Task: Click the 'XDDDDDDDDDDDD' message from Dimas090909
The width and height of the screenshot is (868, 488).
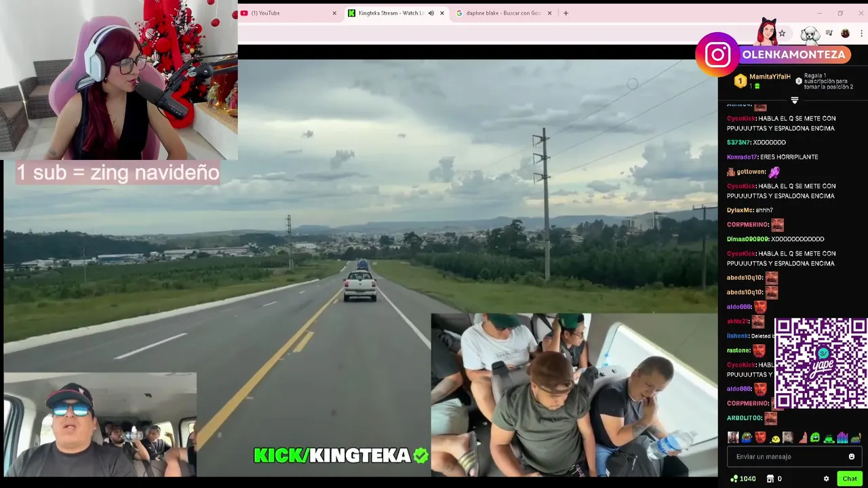Action: 797,239
